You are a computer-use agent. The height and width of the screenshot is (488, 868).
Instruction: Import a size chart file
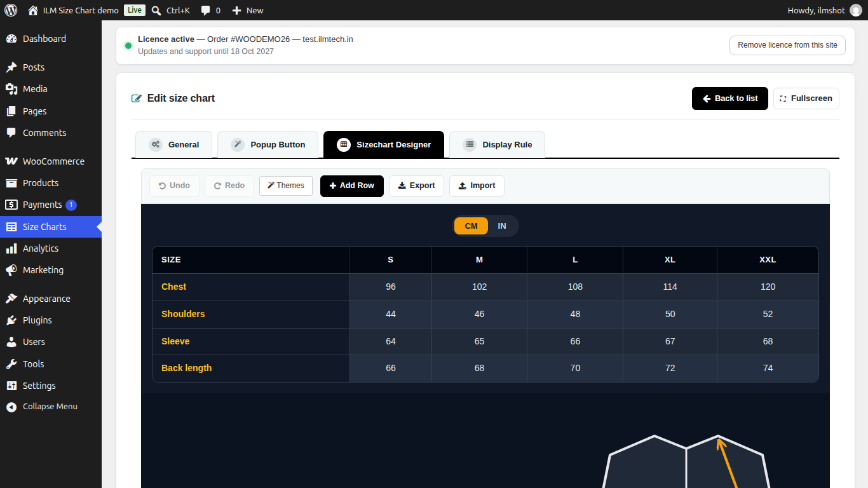pos(477,186)
